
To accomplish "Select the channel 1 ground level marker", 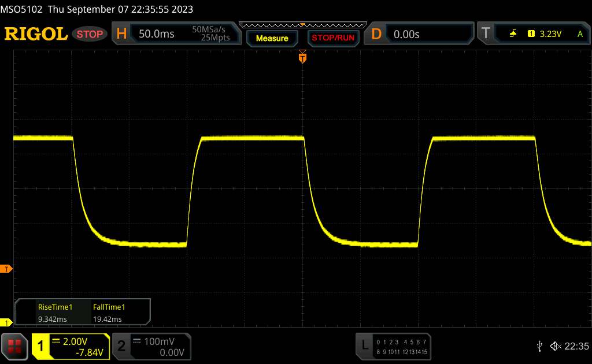I will (6, 322).
